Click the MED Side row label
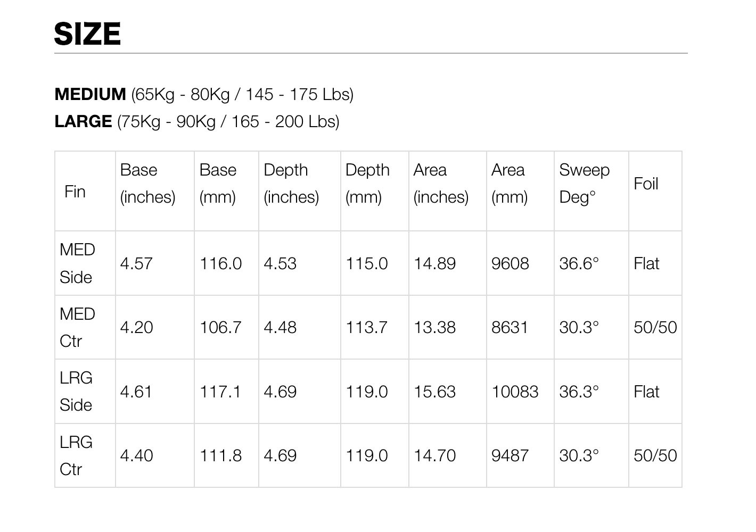The width and height of the screenshot is (756, 532). coord(77,263)
